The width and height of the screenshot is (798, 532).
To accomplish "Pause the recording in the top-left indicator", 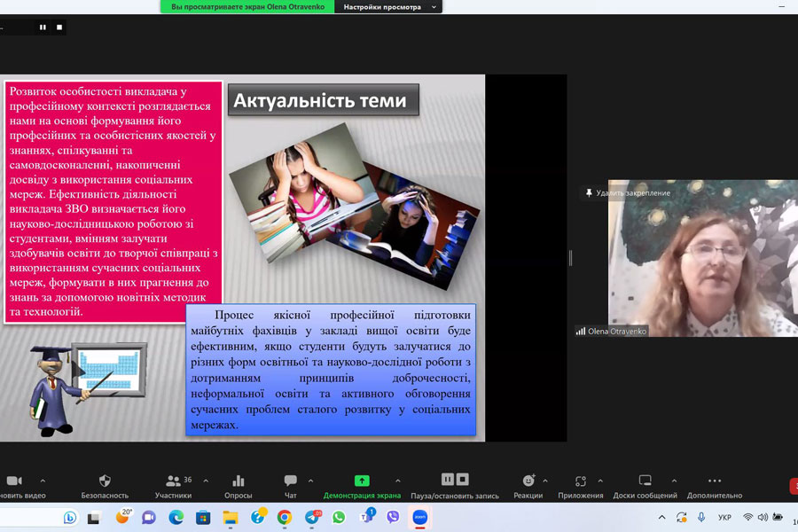I will click(x=43, y=27).
